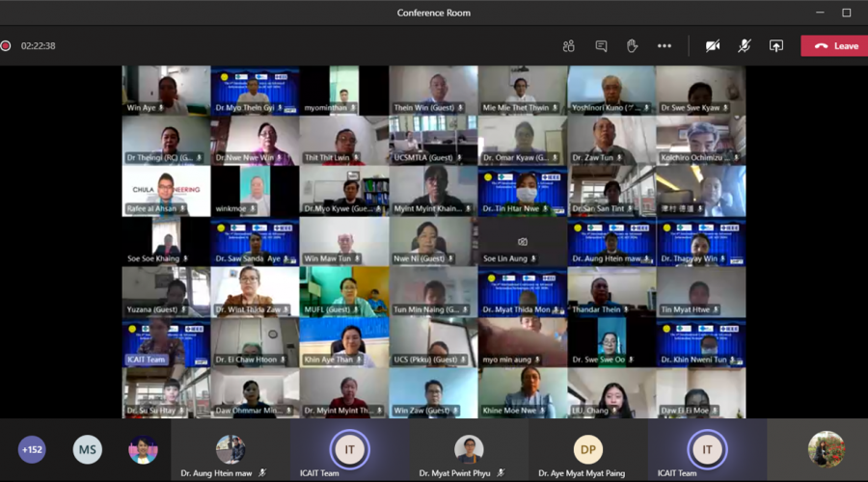Select the DP avatar of Dr. Aye Myat Myat Paing
The width and height of the screenshot is (868, 482).
tap(587, 449)
